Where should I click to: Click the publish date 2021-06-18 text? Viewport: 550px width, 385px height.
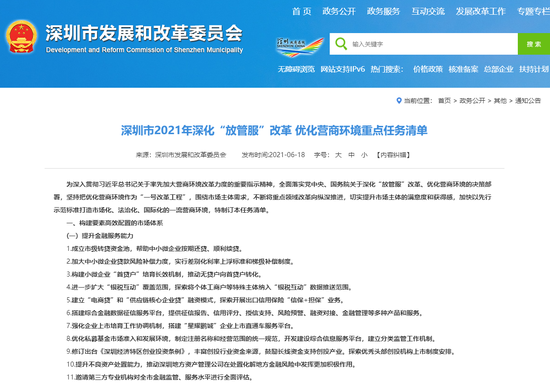pyautogui.click(x=287, y=155)
